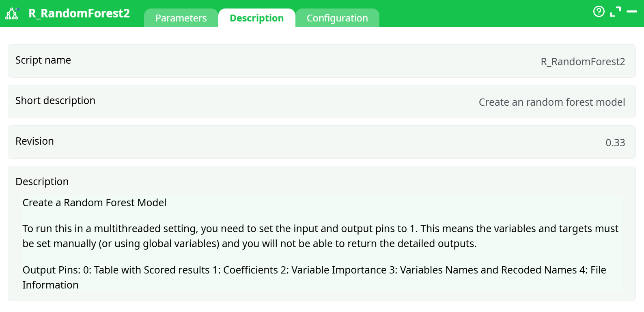Expand the dialog using the fullscreen arrows icon
Viewport: 644px width, 312px height.
pos(616,12)
